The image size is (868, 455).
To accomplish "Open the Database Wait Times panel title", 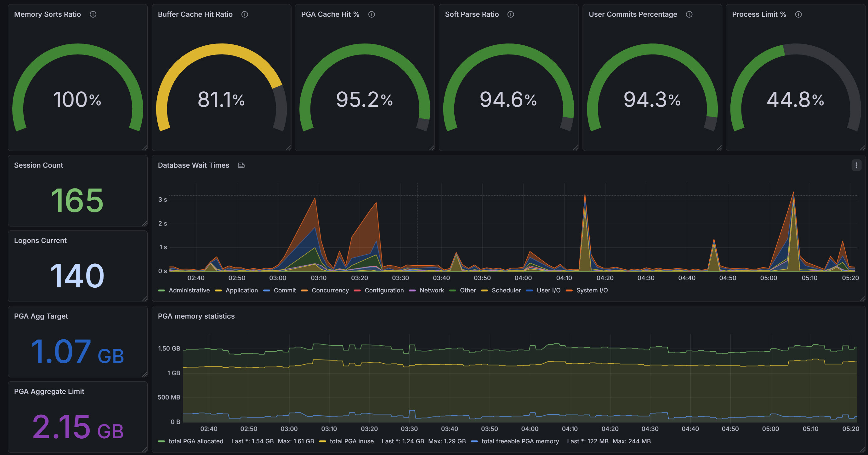I will pyautogui.click(x=193, y=165).
